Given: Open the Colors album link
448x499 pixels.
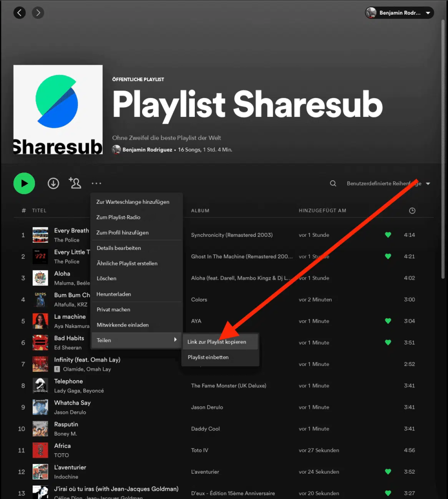Looking at the screenshot, I should [199, 300].
